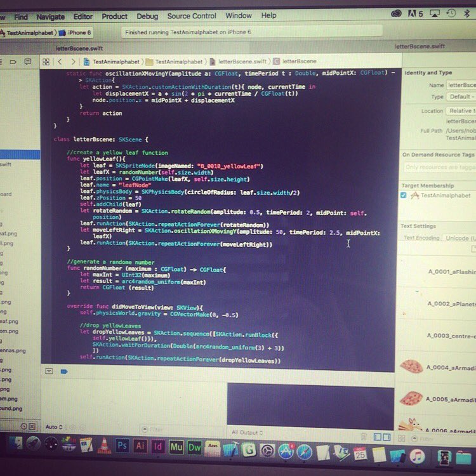Open Xcode from the Dock

coord(231,449)
